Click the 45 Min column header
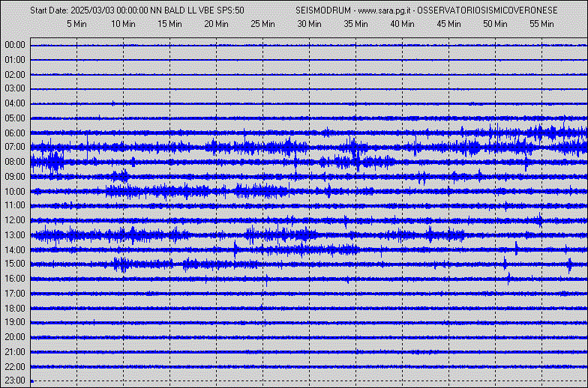 click(x=448, y=24)
